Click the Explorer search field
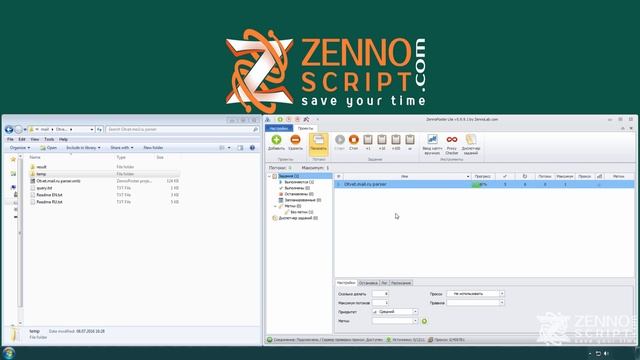The width and height of the screenshot is (640, 360). [182, 129]
